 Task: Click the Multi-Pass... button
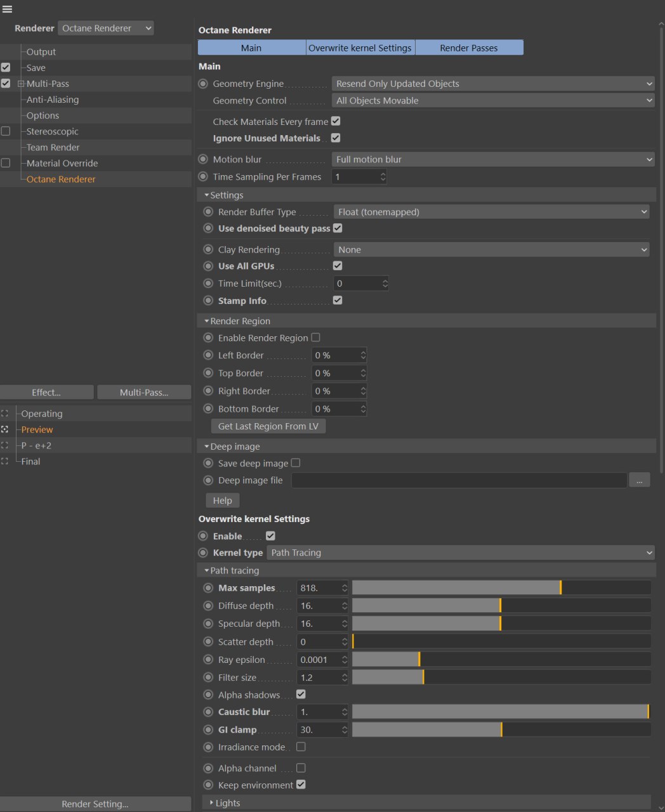[144, 393]
